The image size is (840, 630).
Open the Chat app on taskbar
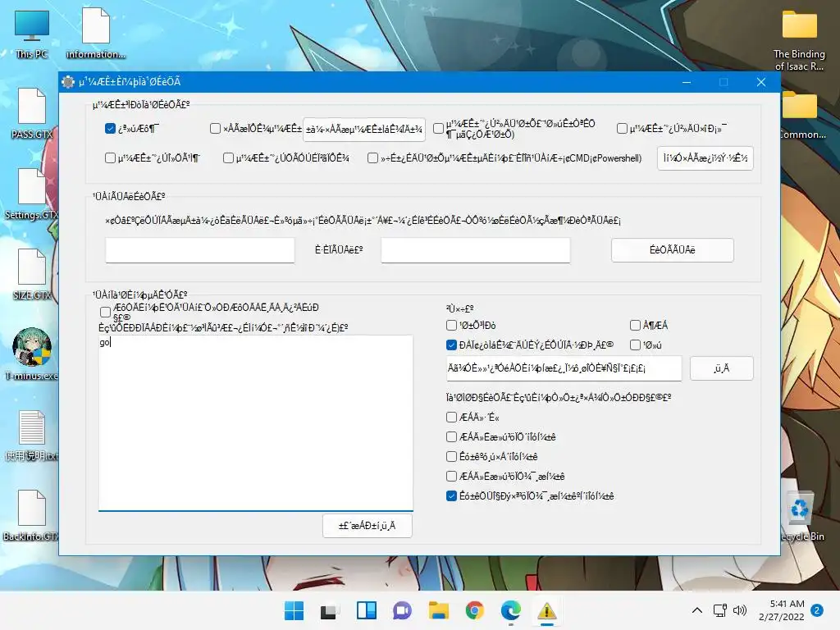[402, 610]
